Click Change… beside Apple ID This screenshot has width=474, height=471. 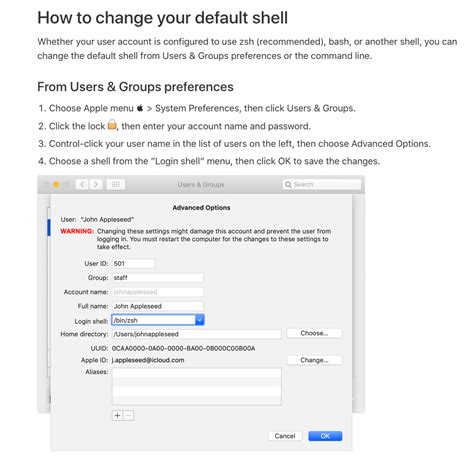point(314,360)
